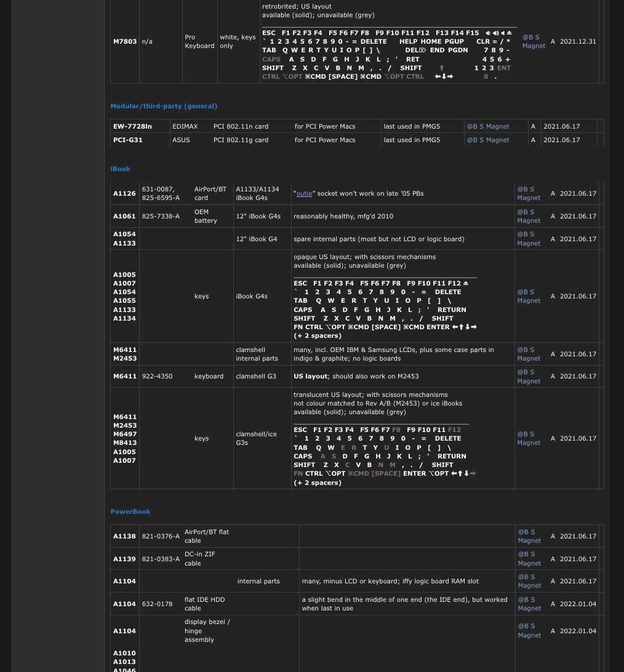The width and height of the screenshot is (624, 672).
Task: Select "clamshell internal parts" cell
Action: click(257, 354)
